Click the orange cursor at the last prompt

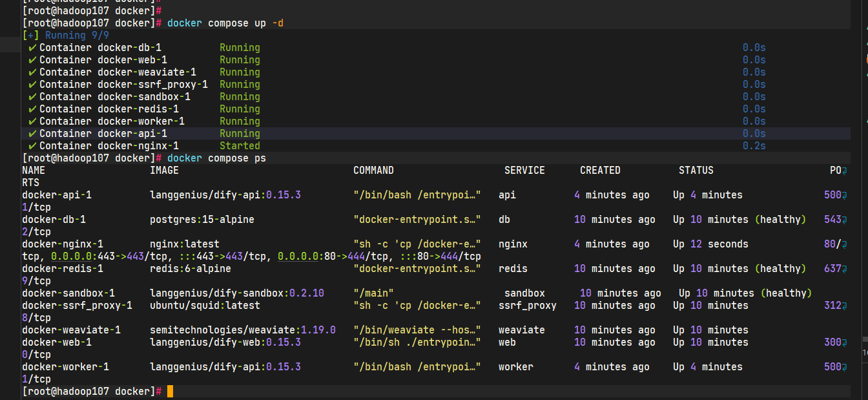170,392
